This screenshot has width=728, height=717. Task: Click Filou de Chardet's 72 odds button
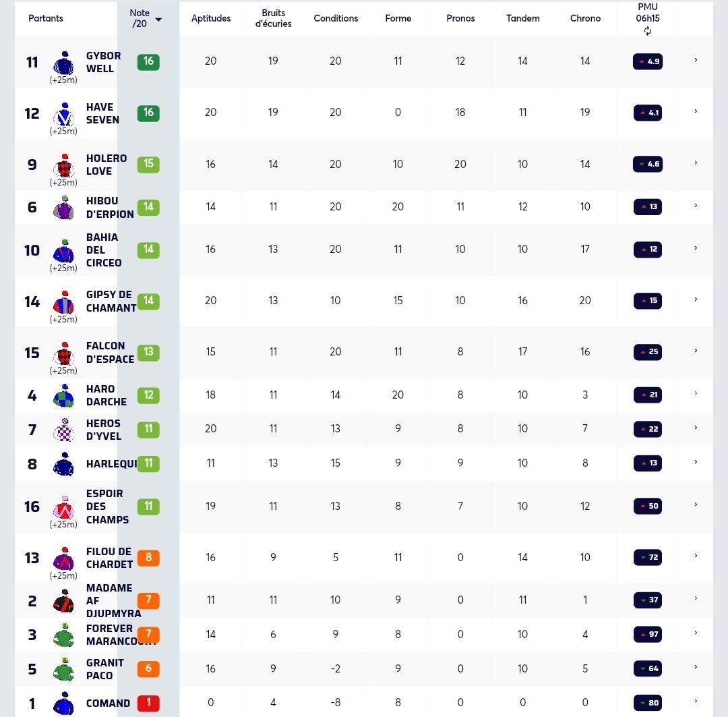[648, 557]
